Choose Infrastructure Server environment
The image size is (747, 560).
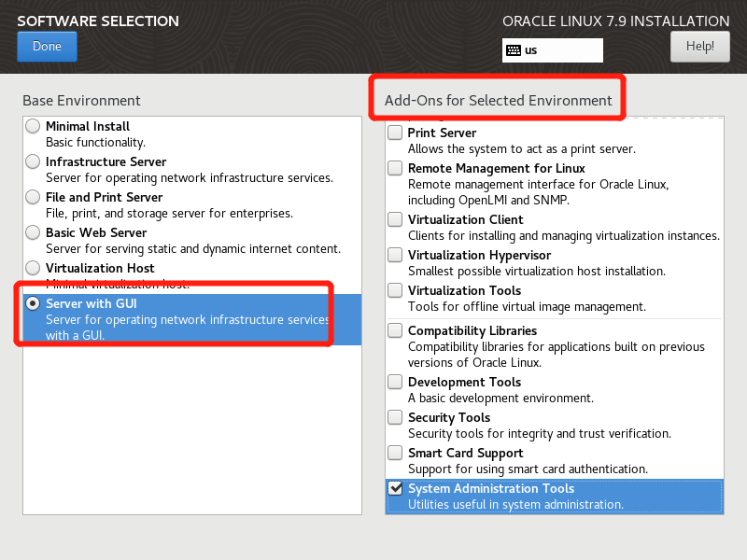[34, 161]
